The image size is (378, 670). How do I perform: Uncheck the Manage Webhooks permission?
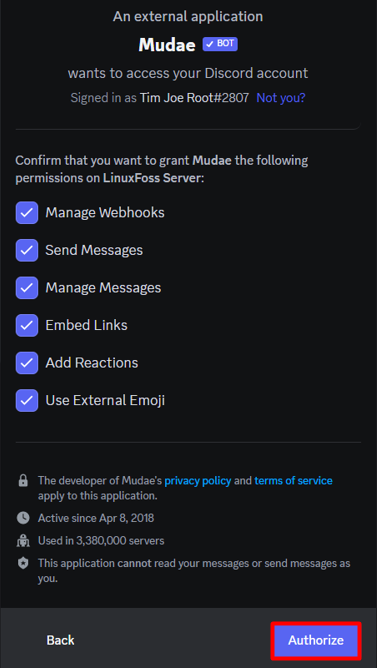[27, 213]
